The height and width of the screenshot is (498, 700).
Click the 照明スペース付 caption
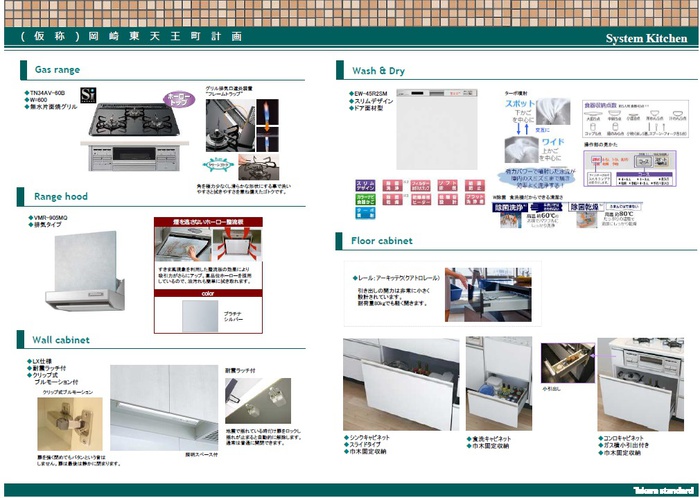pyautogui.click(x=201, y=455)
